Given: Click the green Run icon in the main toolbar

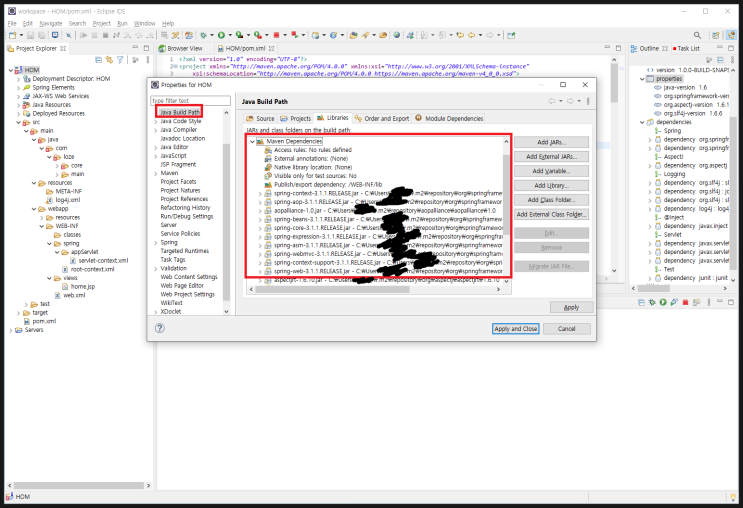Looking at the screenshot, I should click(x=221, y=35).
